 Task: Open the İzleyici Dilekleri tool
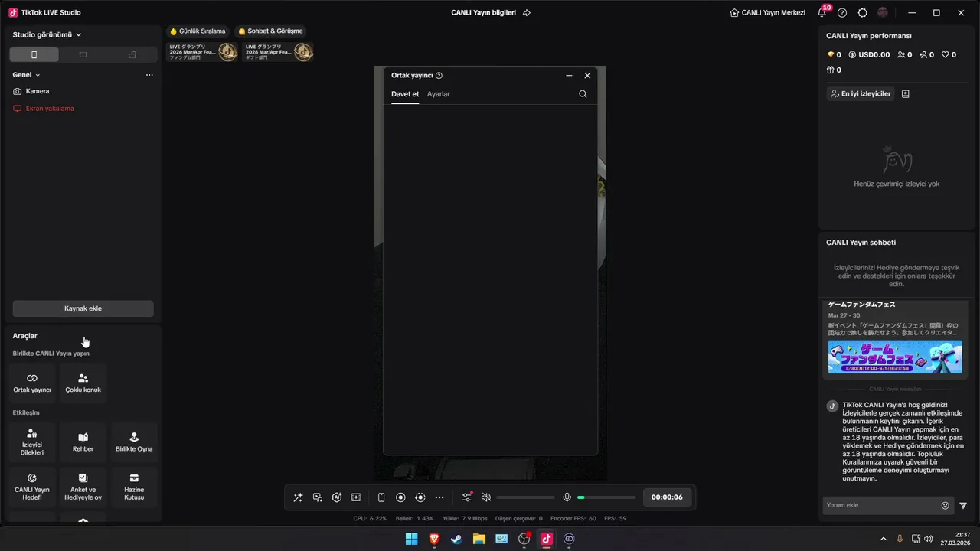pos(32,442)
